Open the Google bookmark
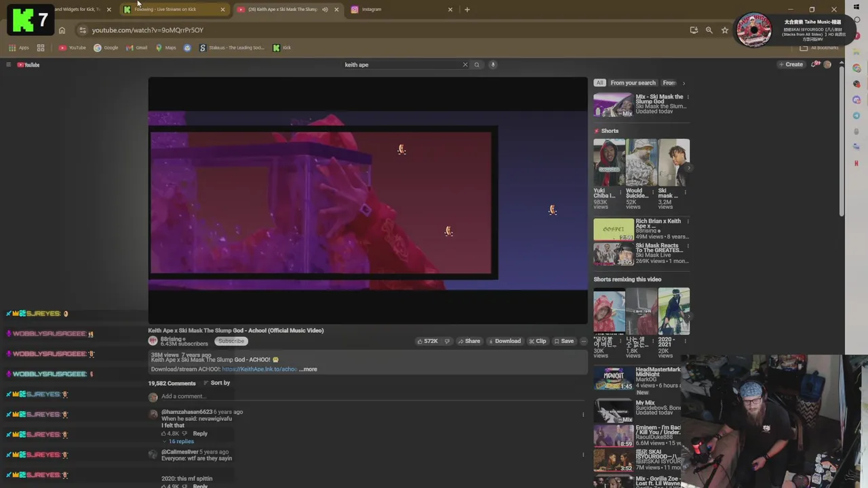 pos(106,47)
